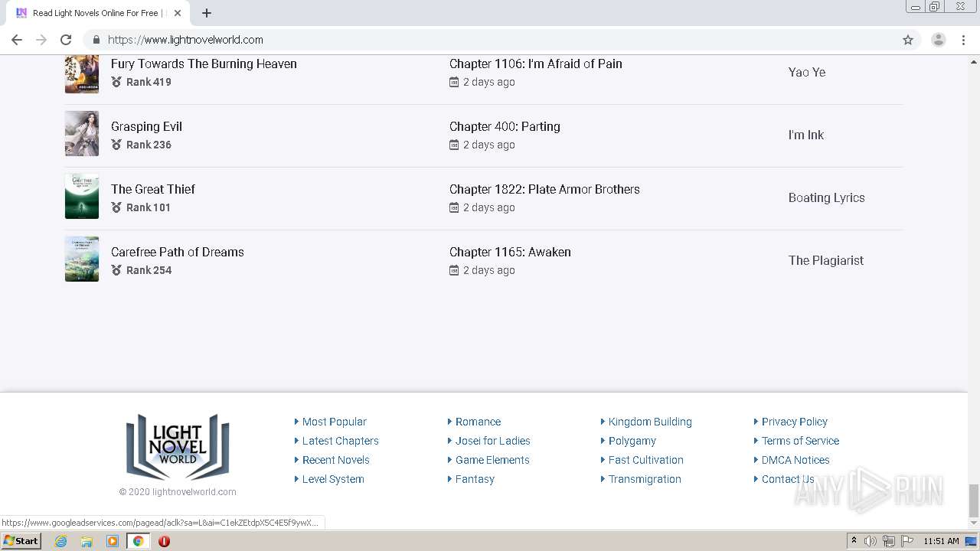
Task: Close the Read Light Novels Online tab
Action: pos(178,13)
